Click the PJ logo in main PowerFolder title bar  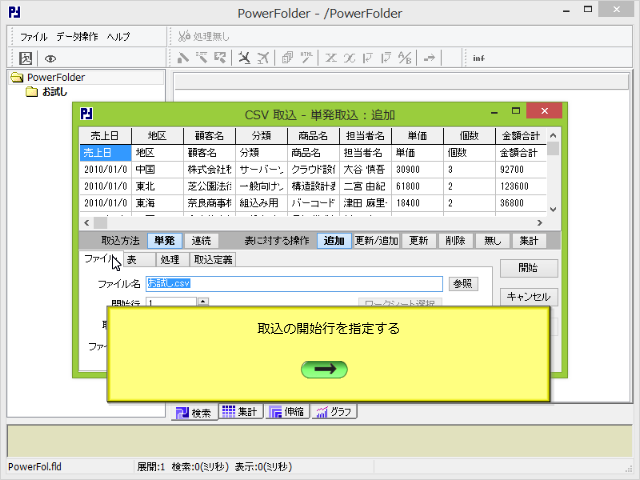point(14,12)
